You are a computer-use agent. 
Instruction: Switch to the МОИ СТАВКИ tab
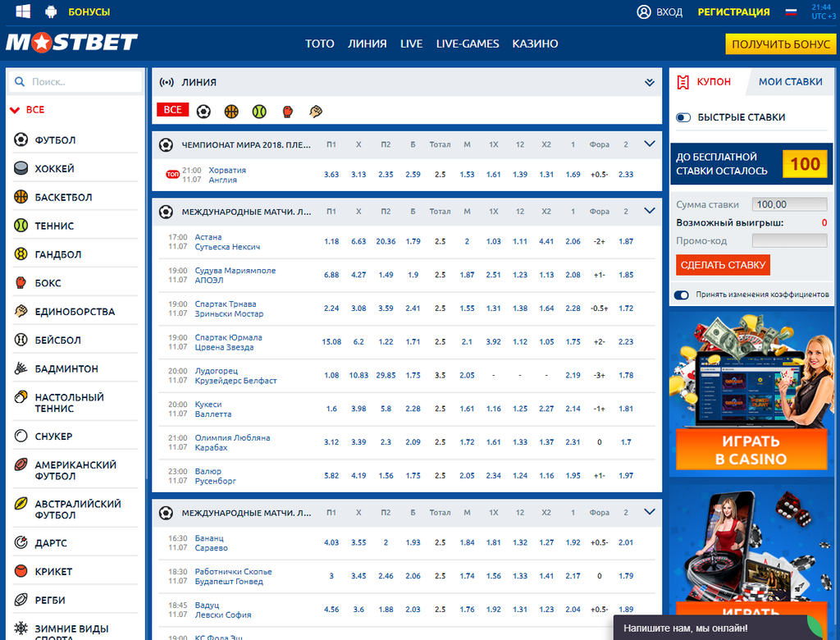coord(790,81)
